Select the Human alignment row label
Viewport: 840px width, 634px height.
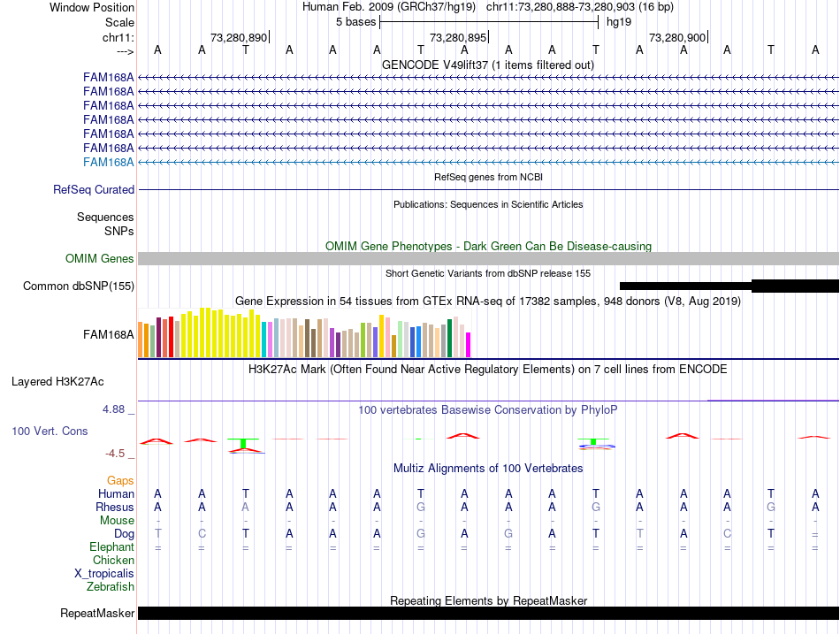coord(116,493)
